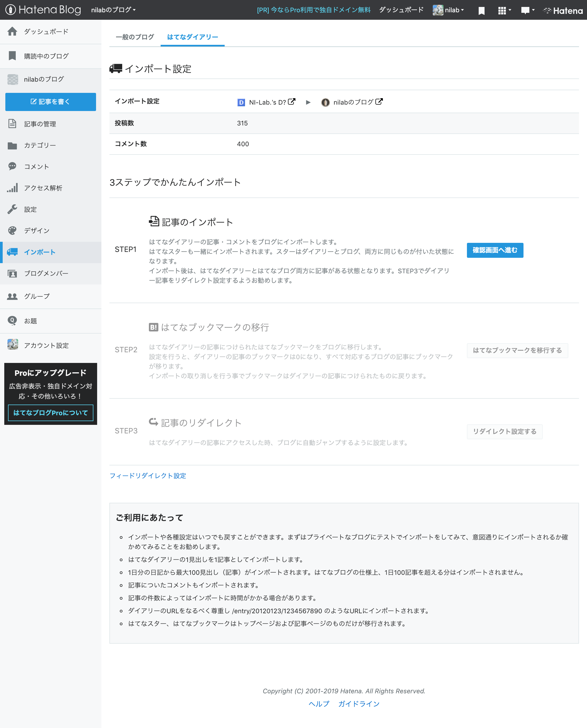The width and height of the screenshot is (587, 728).
Task: Click the アクセス解析 bar chart icon
Action: (13, 188)
